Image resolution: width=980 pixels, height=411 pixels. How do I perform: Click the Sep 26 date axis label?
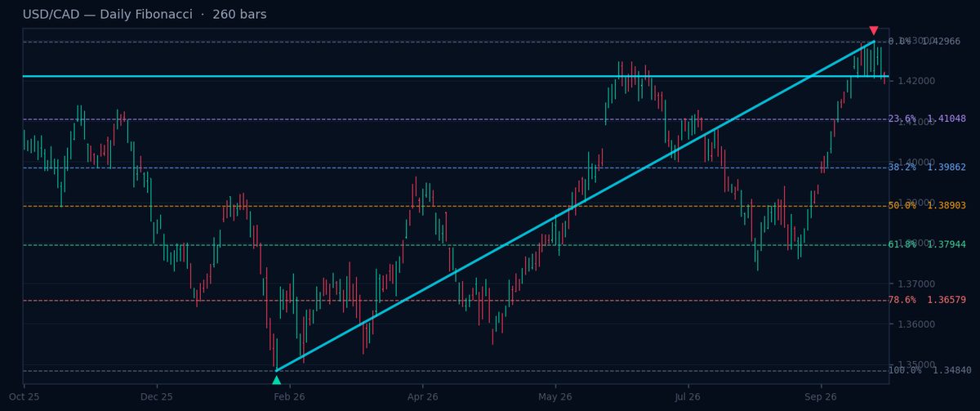pyautogui.click(x=821, y=396)
